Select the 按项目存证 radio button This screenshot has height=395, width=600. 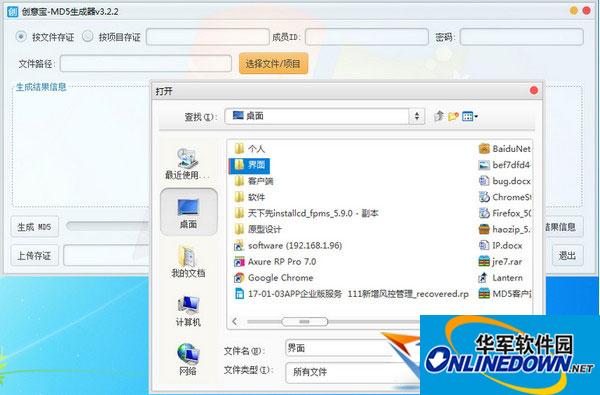pos(88,37)
